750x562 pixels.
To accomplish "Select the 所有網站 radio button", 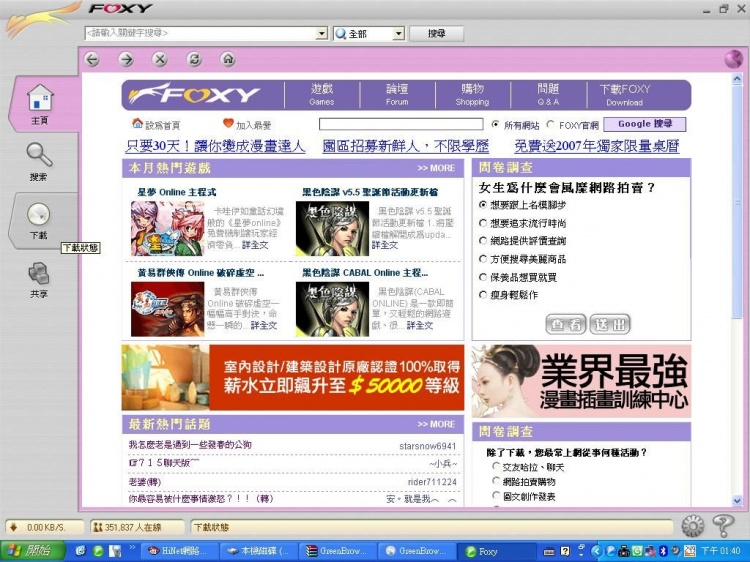I will [x=496, y=125].
